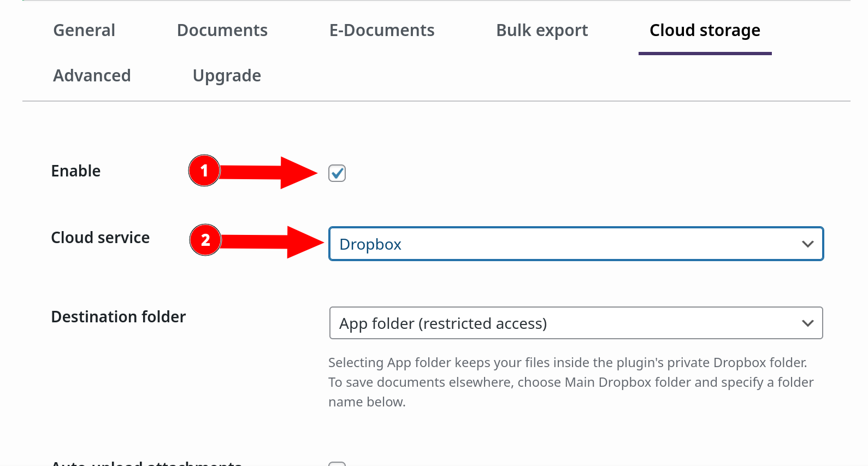Select the E-Documents tab
This screenshot has width=868, height=466.
(x=381, y=30)
